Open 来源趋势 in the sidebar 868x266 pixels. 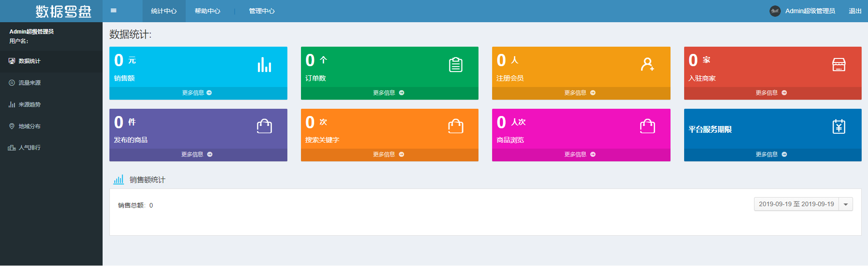click(x=51, y=105)
